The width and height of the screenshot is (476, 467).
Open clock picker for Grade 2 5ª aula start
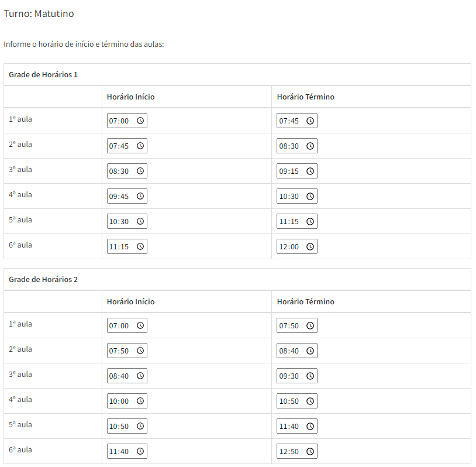coord(140,426)
